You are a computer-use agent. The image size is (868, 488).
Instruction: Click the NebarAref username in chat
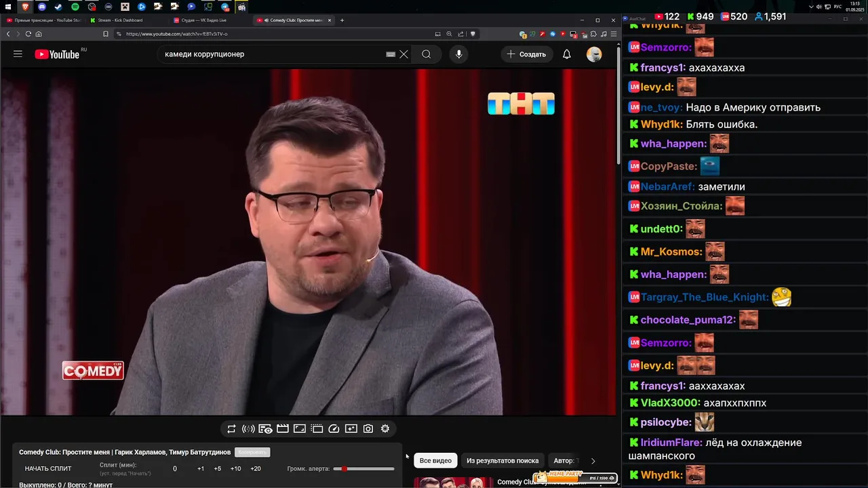[667, 186]
